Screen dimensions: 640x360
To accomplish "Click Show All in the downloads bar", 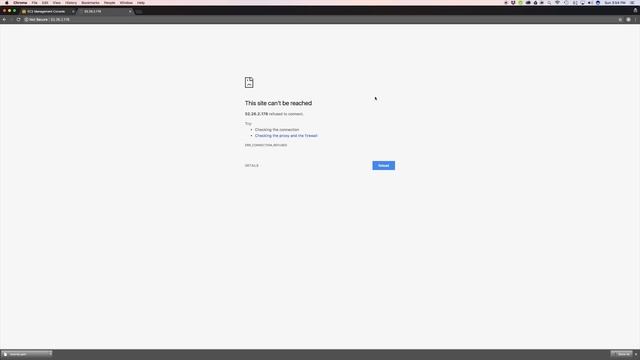I will pos(621,354).
